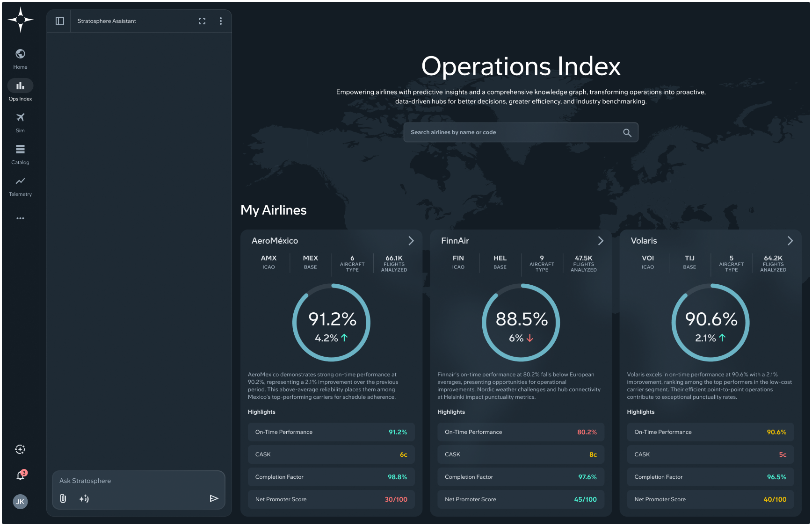
Task: Select FinnAir Net Promoter Score 45/100
Action: click(521, 499)
